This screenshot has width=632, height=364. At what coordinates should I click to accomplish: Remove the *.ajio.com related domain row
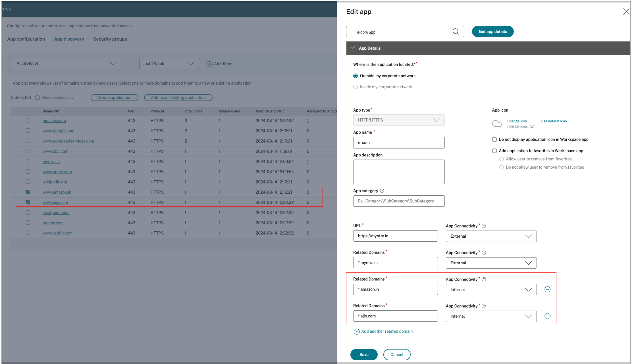tap(547, 316)
